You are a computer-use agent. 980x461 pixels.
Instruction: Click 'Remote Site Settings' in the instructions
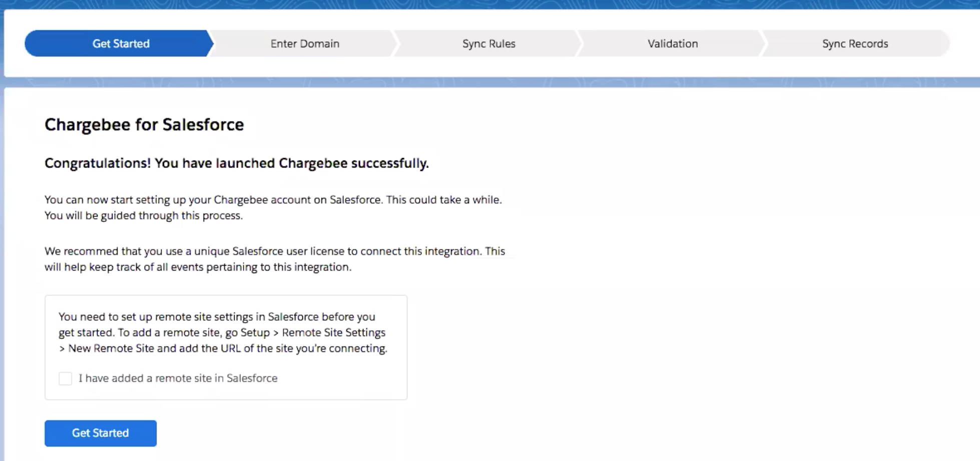[333, 333]
